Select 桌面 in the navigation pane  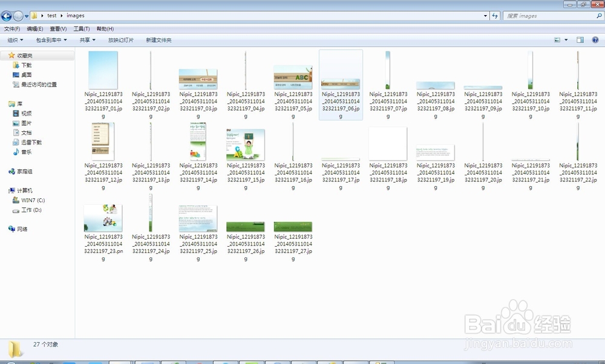(x=26, y=75)
